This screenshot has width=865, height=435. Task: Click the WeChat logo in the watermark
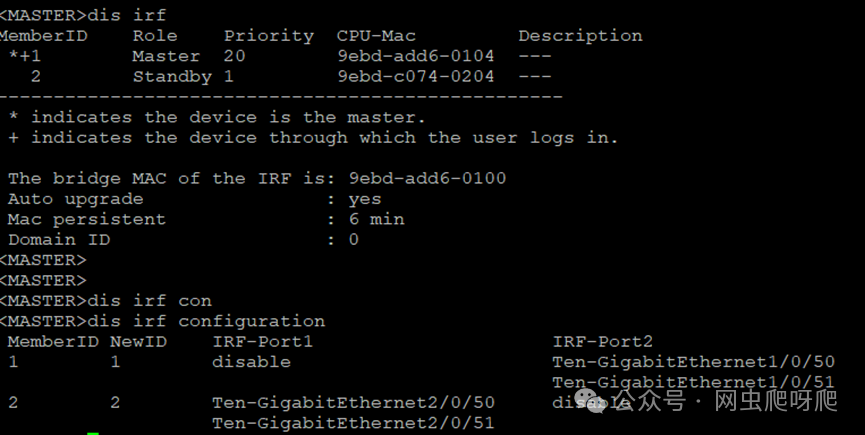599,402
